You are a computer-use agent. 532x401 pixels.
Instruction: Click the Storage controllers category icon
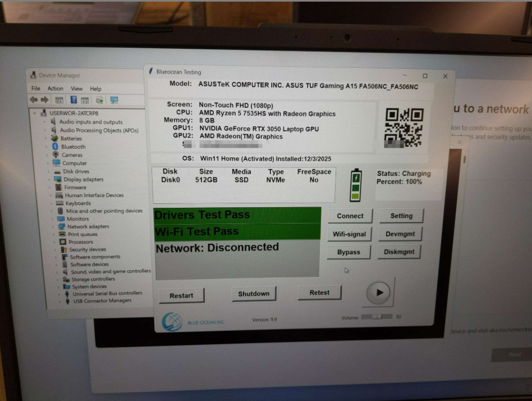point(66,279)
